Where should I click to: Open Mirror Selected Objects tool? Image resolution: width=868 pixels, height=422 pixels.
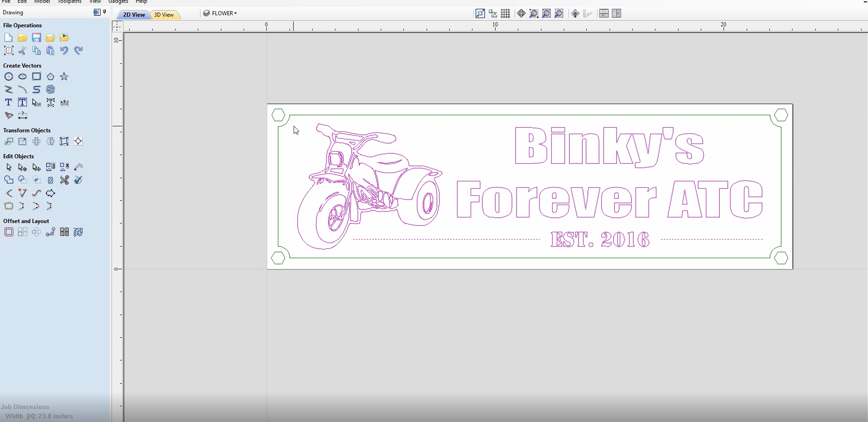(x=50, y=141)
